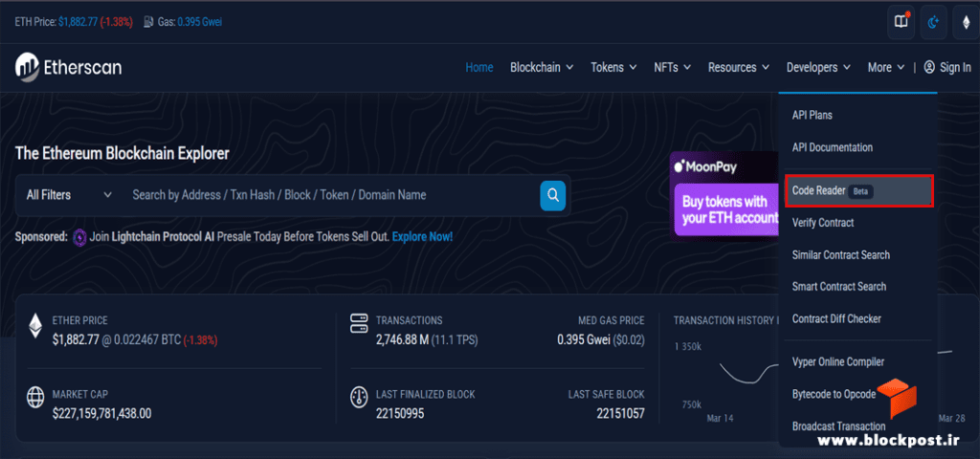Open the book icon in top bar
The width and height of the screenshot is (980, 459).
pyautogui.click(x=901, y=23)
